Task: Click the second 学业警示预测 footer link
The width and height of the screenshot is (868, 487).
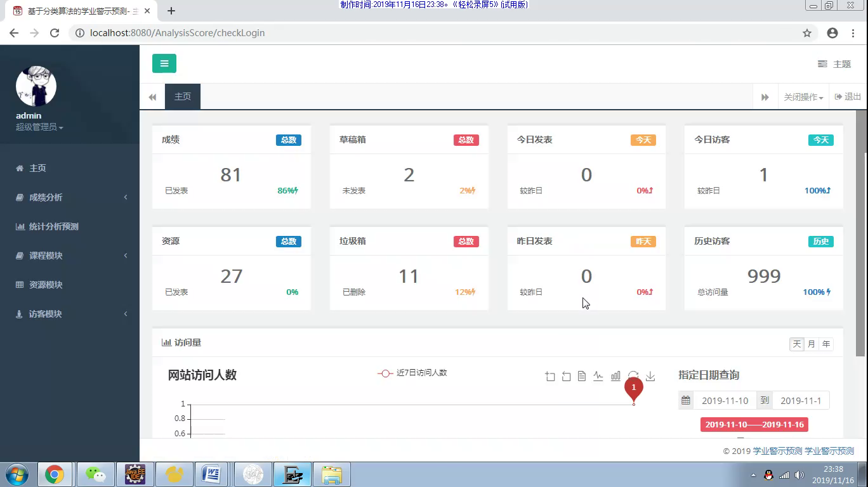Action: 829,451
